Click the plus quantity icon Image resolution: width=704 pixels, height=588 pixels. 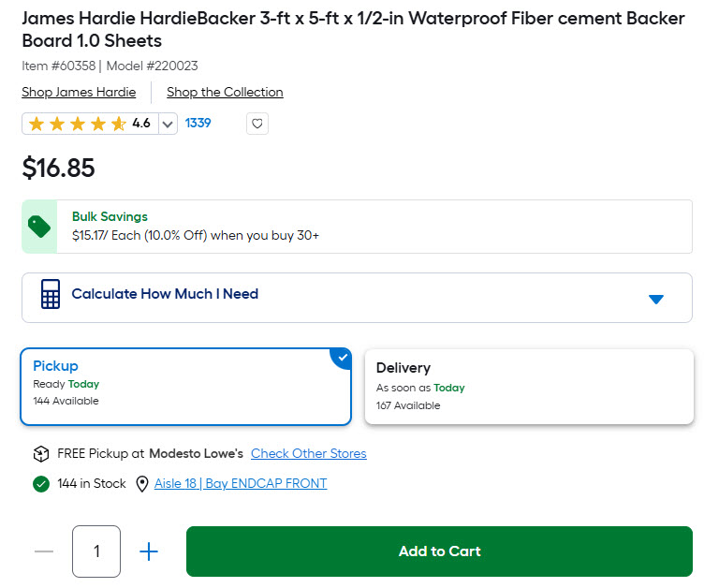coord(149,551)
